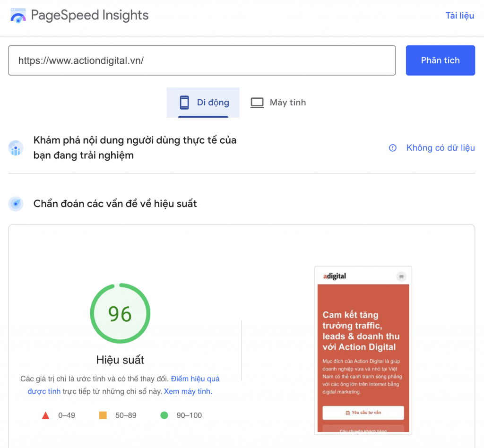
Task: Click the real-user experience section icon
Action: tap(16, 148)
